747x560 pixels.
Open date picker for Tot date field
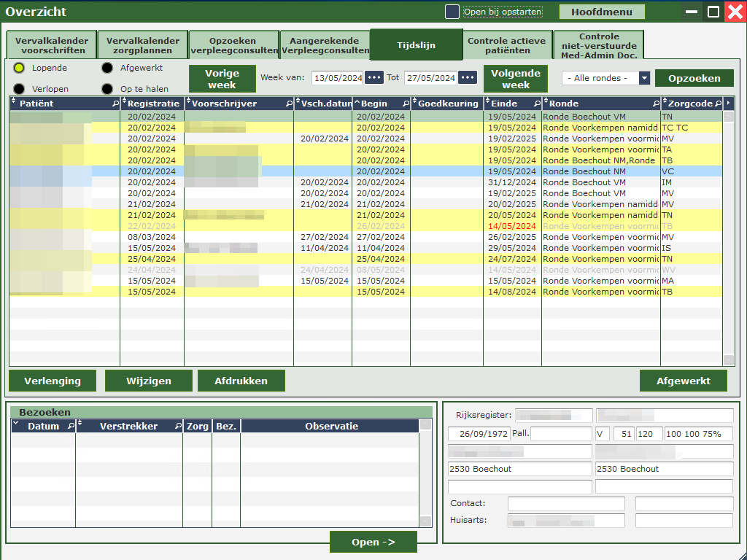click(468, 78)
